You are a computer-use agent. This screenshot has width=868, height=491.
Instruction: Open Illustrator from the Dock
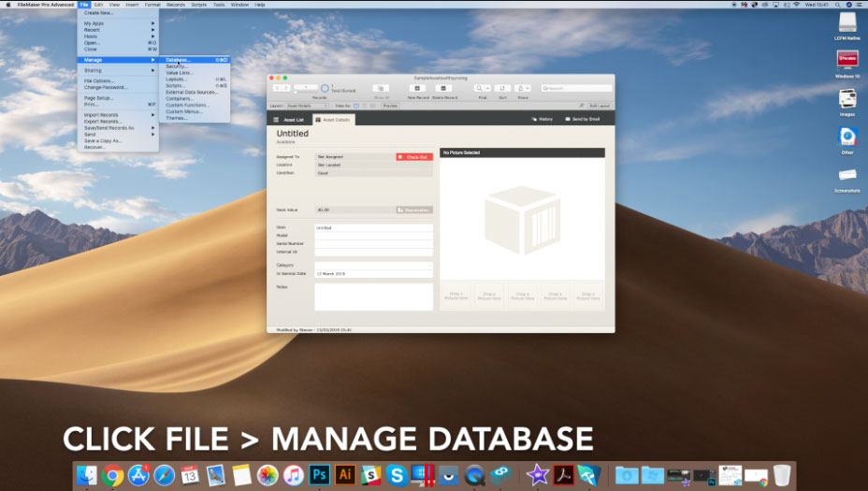(345, 475)
